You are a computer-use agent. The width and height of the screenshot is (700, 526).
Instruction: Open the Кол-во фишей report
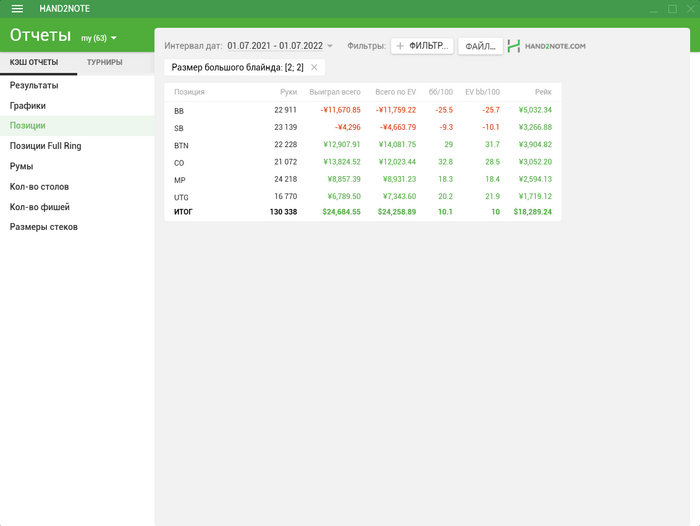click(77, 207)
